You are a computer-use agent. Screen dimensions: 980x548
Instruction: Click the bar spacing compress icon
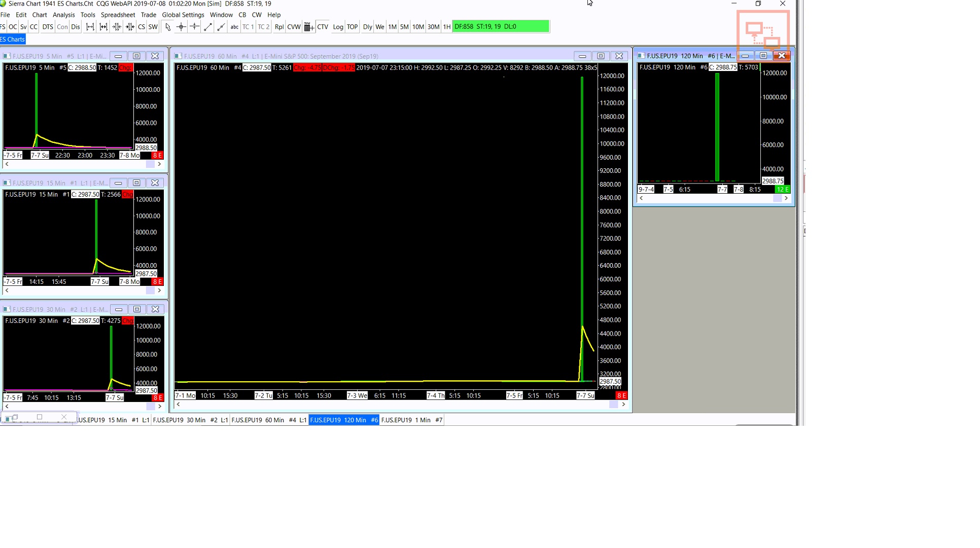[117, 27]
